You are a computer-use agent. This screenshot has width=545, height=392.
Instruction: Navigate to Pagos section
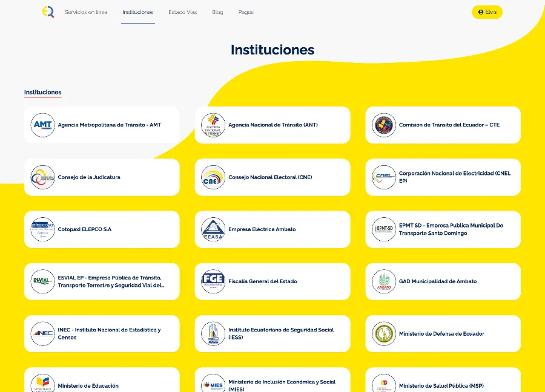[246, 12]
